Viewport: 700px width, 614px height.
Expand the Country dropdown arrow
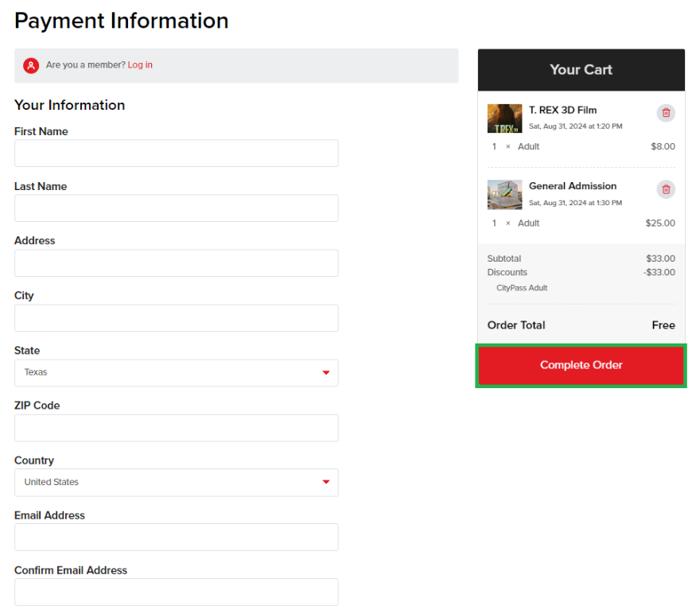[x=326, y=482]
